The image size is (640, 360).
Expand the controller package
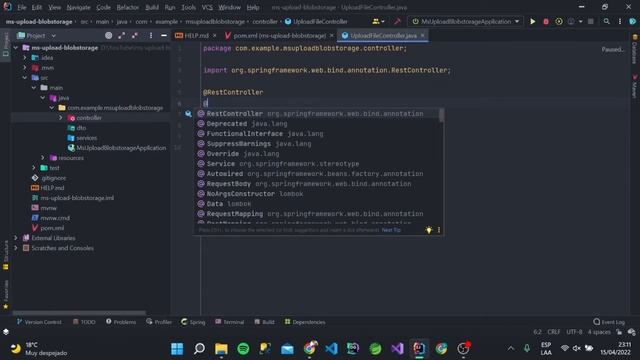coord(61,118)
